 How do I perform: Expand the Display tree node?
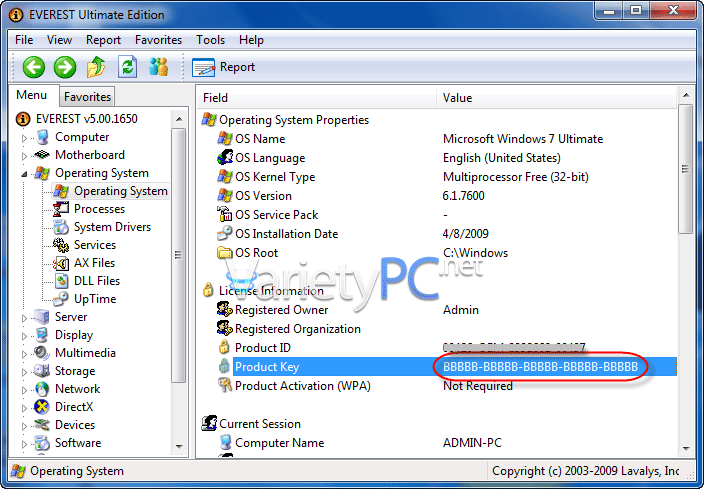coord(24,336)
